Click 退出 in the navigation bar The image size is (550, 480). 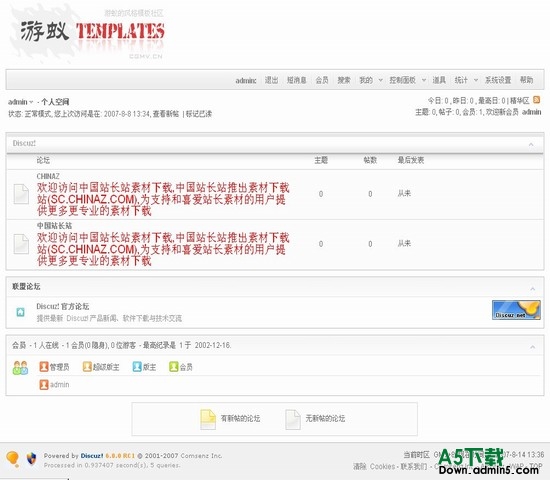point(271,80)
